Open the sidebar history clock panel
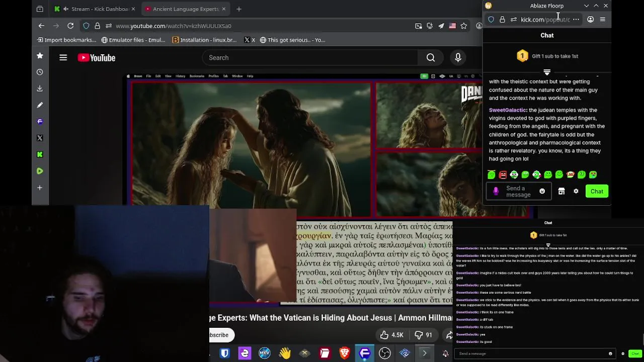Screen dimensions: 644x362 click(40, 72)
